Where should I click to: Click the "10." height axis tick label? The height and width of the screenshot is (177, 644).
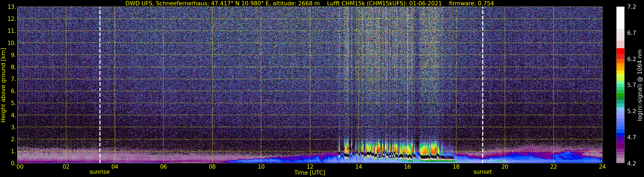tap(12, 43)
